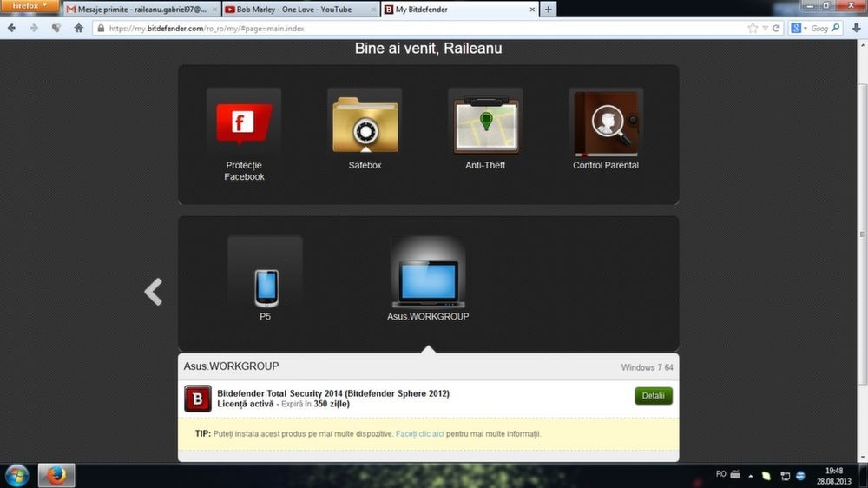
Task: Click the Firefox home button
Action: pyautogui.click(x=79, y=28)
